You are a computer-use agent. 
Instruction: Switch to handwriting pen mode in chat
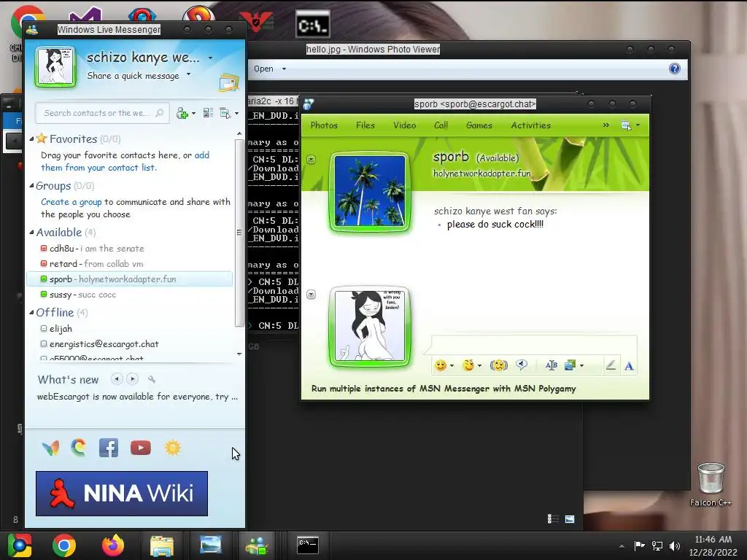point(611,365)
